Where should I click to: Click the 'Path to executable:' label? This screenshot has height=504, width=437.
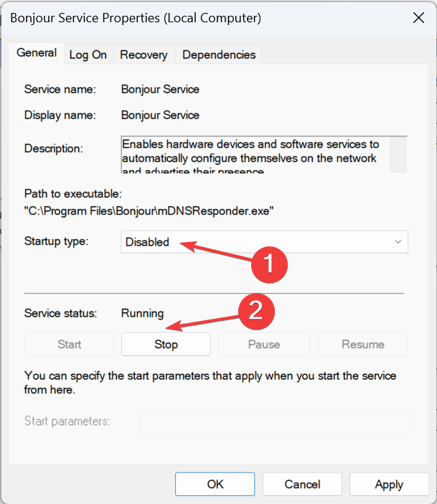[x=73, y=194]
